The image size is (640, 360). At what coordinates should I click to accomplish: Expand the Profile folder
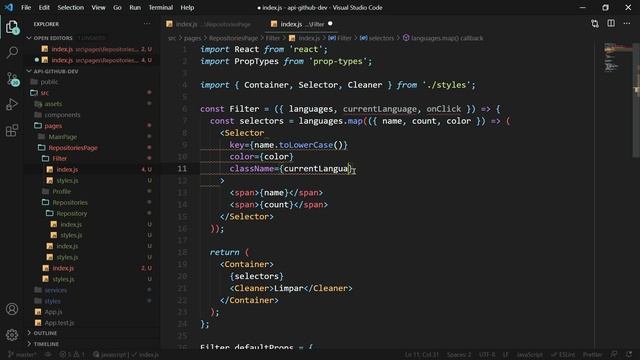coord(61,191)
